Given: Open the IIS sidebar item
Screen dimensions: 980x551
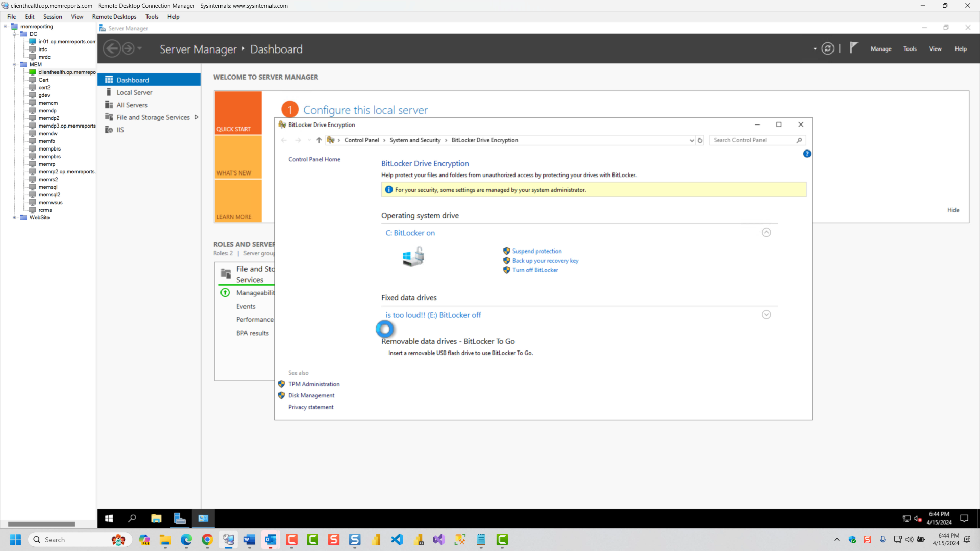Looking at the screenshot, I should 120,130.
